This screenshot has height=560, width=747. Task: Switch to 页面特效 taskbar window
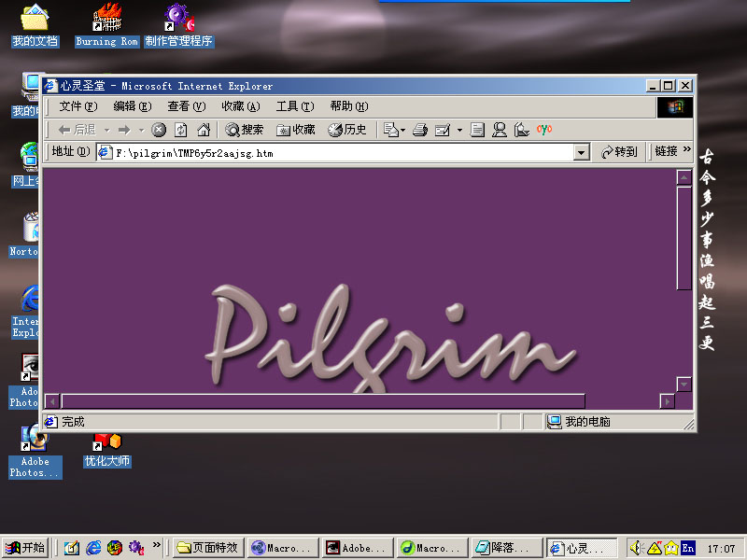tap(207, 548)
